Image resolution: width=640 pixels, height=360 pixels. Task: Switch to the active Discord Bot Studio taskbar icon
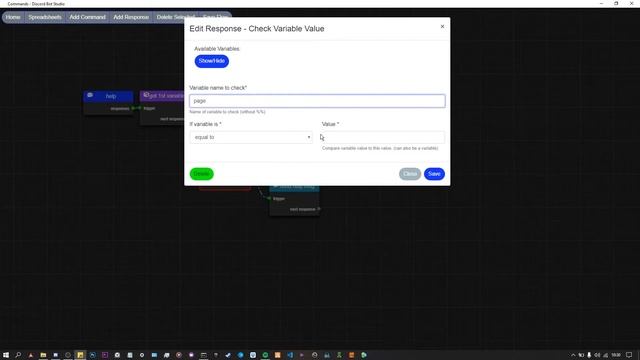[x=80, y=355]
